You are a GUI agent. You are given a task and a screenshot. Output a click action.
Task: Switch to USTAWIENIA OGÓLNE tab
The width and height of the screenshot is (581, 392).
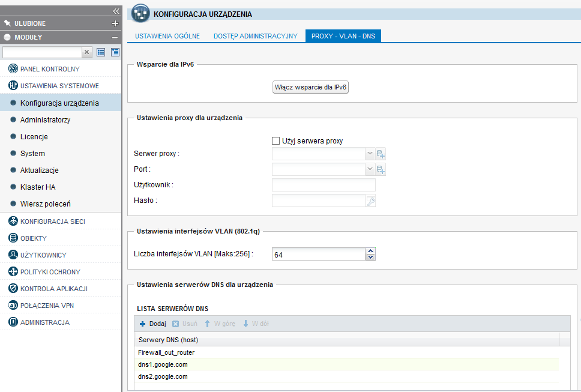[x=167, y=36]
